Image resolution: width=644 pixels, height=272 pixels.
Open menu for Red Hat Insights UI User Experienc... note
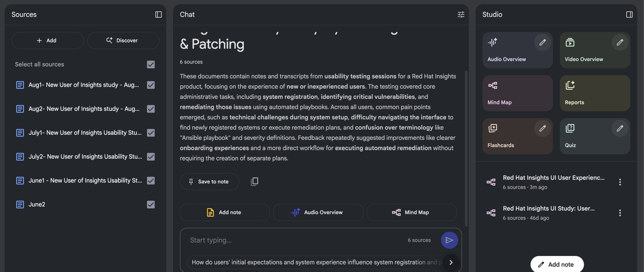[x=620, y=182]
